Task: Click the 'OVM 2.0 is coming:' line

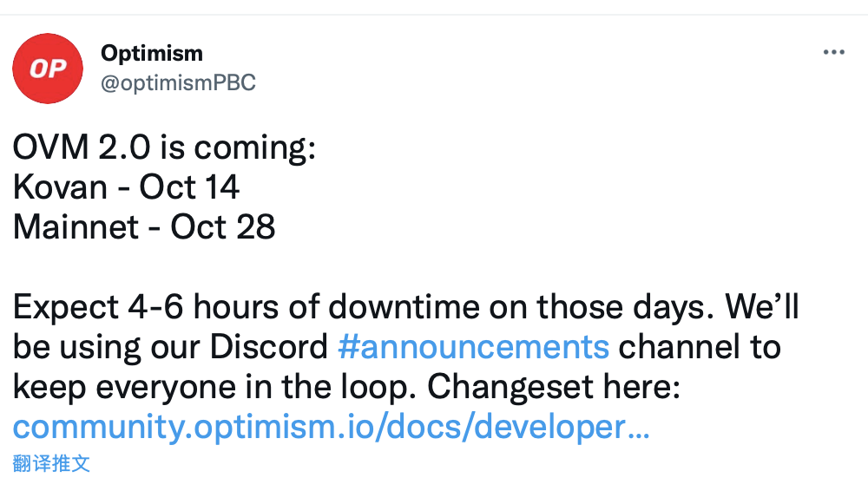Action: click(164, 147)
